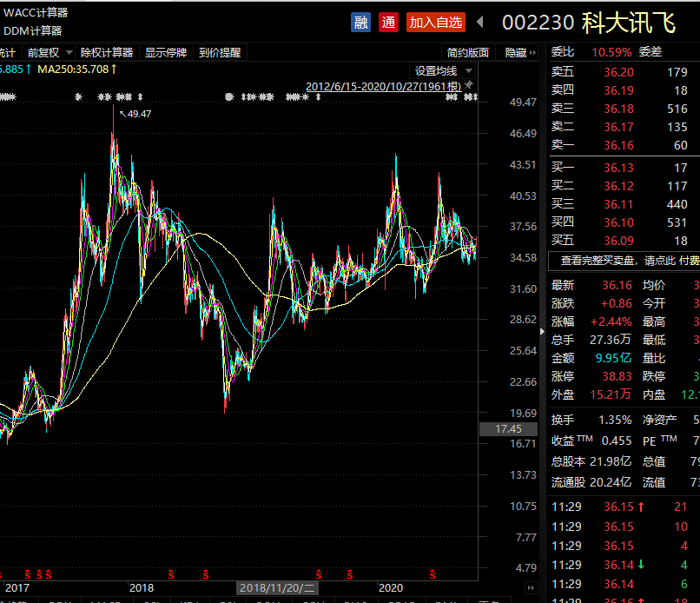Click the round event marker atop the chart
The height and width of the screenshot is (603, 700).
click(229, 96)
